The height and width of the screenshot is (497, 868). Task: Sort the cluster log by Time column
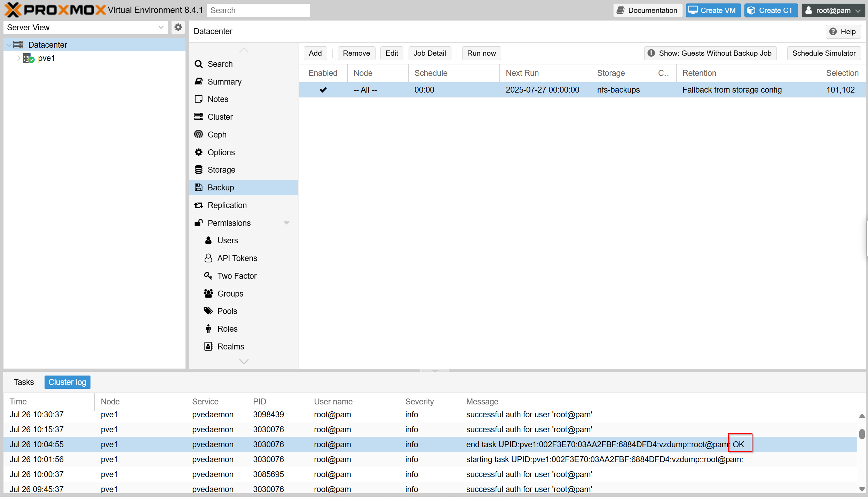pos(49,402)
